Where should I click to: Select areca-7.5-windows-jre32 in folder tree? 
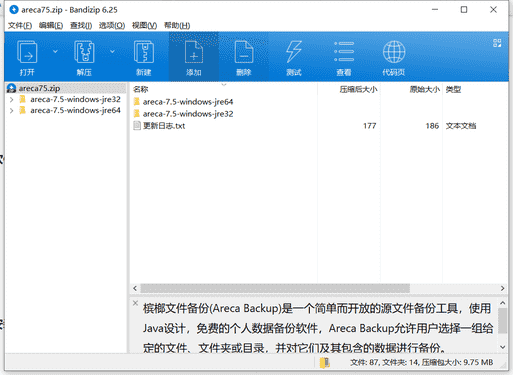click(75, 99)
